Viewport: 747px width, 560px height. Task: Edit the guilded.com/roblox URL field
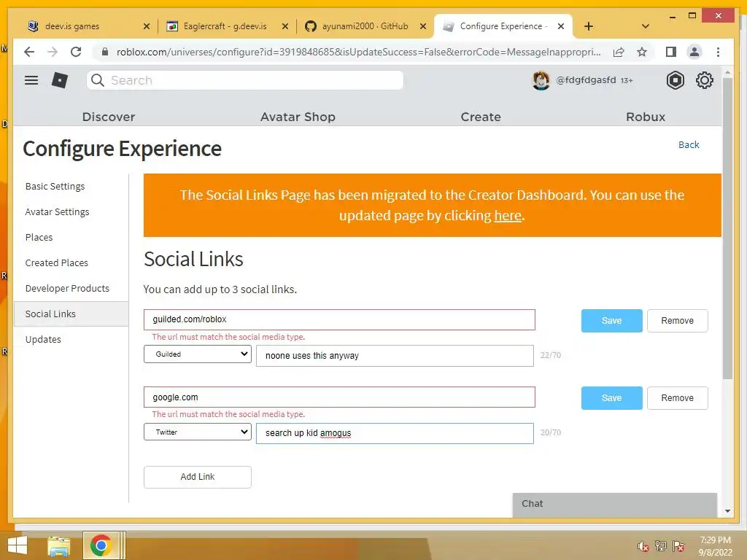point(339,319)
